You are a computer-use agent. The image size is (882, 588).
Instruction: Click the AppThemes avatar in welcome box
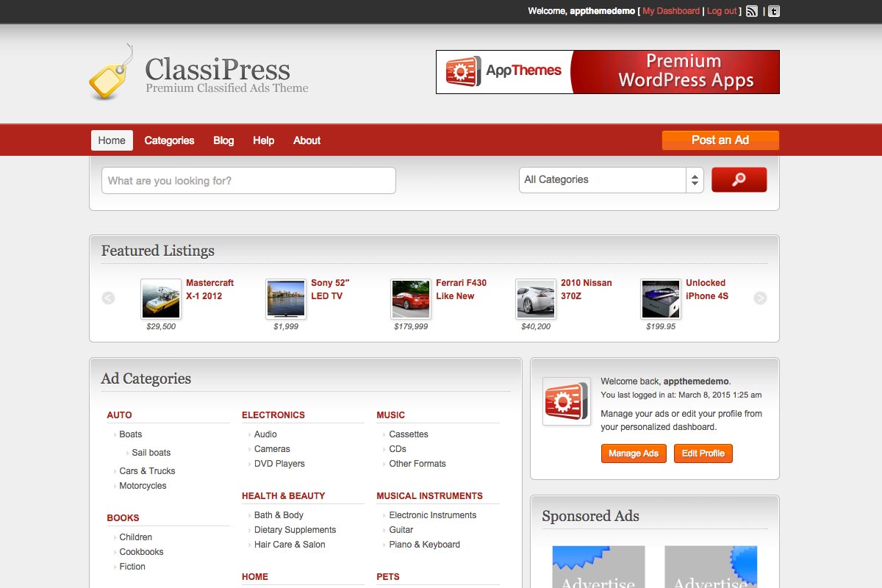point(567,401)
